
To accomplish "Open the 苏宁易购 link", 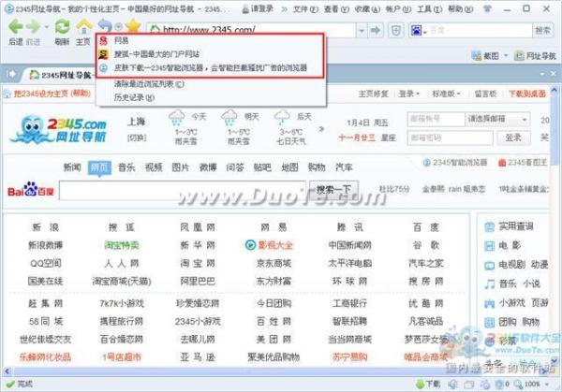I will pos(349,357).
